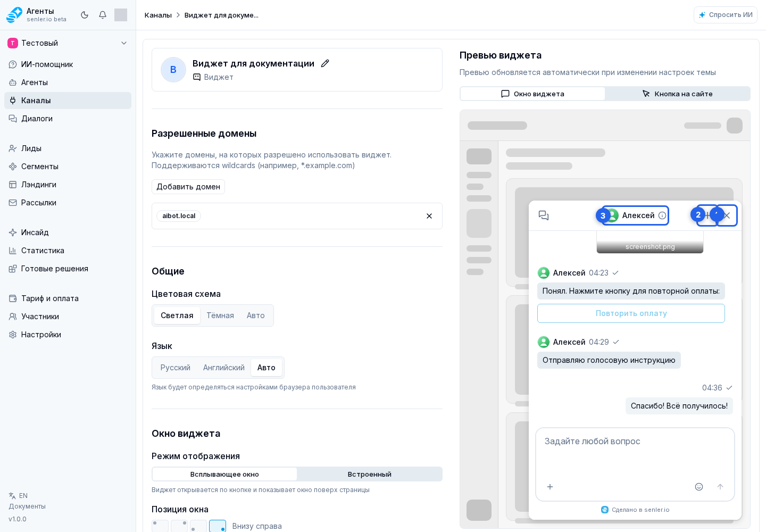Toggle dark mode with the moon icon

(85, 15)
